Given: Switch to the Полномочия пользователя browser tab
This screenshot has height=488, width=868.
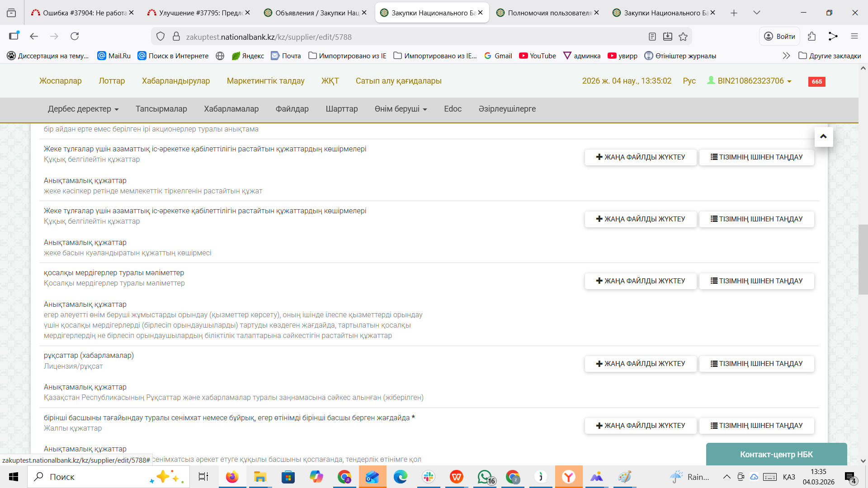Looking at the screenshot, I should click(x=549, y=13).
